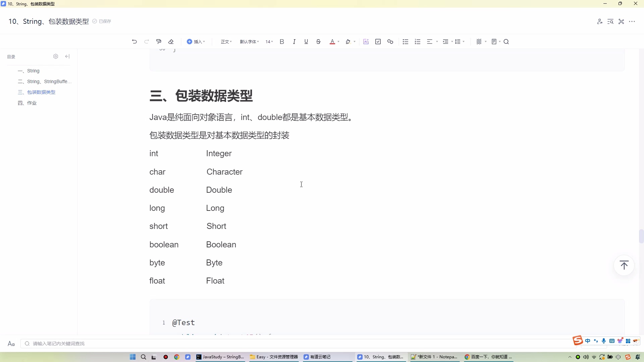
Task: Collapse the 目录 outline sidebar
Action: point(67,56)
